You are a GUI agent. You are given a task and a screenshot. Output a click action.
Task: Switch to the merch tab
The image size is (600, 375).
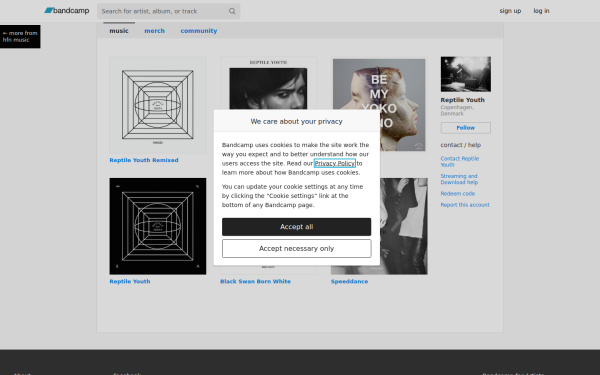pos(155,31)
